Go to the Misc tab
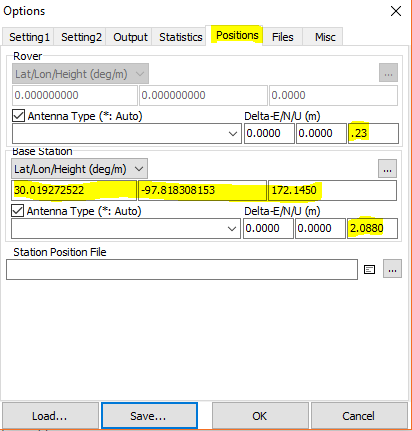This screenshot has height=431, width=412. [325, 37]
